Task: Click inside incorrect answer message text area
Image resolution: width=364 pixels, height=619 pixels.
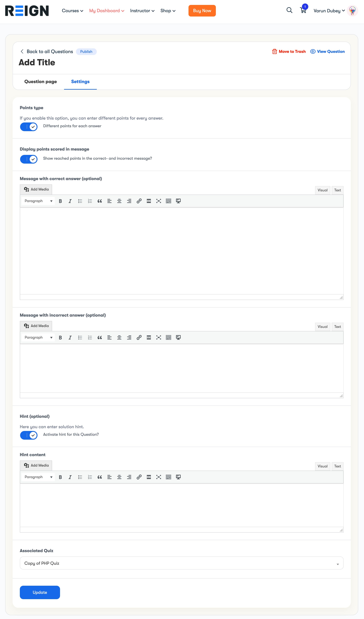Action: click(x=181, y=368)
